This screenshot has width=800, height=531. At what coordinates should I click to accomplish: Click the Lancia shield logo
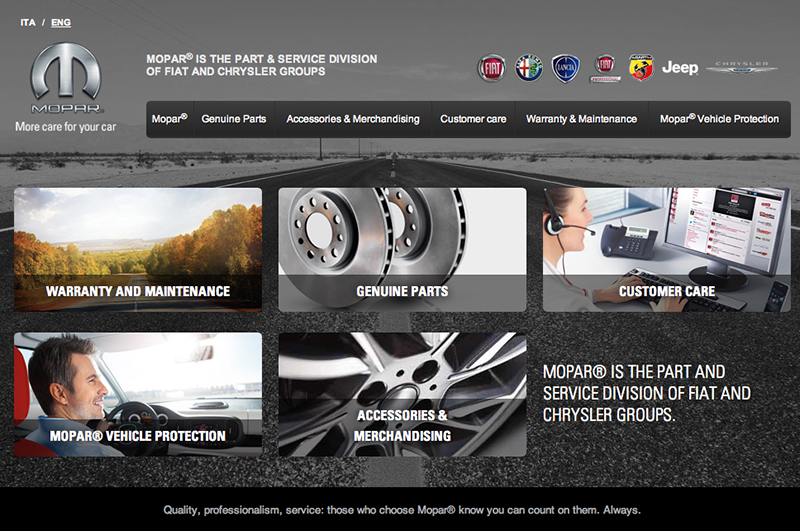(x=566, y=68)
